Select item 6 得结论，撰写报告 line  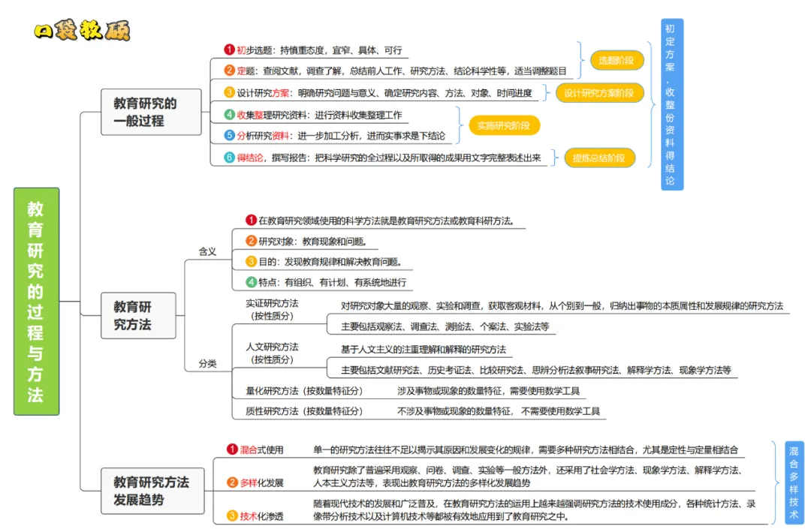coord(383,158)
